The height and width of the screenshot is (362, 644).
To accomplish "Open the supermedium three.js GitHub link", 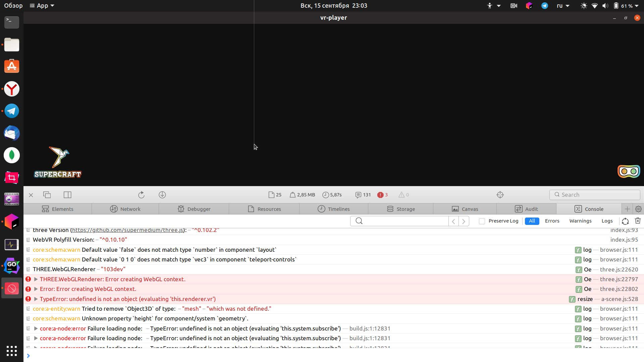I will [127, 230].
